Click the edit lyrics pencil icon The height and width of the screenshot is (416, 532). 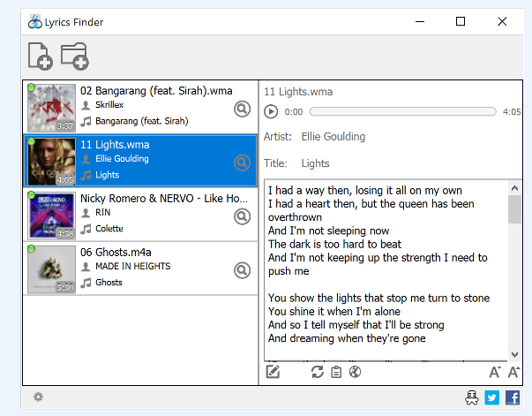(273, 372)
